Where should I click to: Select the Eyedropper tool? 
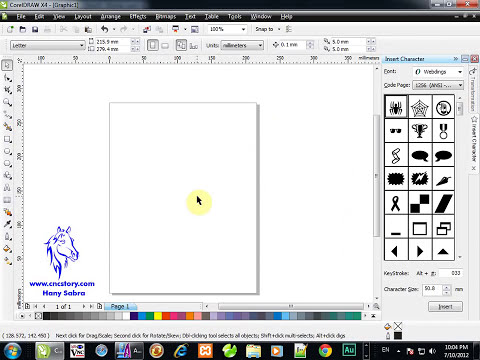[x=7, y=224]
